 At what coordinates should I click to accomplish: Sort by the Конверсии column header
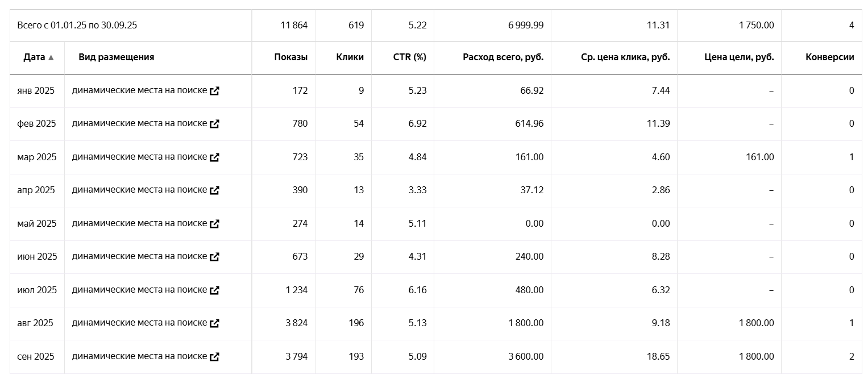click(x=829, y=57)
